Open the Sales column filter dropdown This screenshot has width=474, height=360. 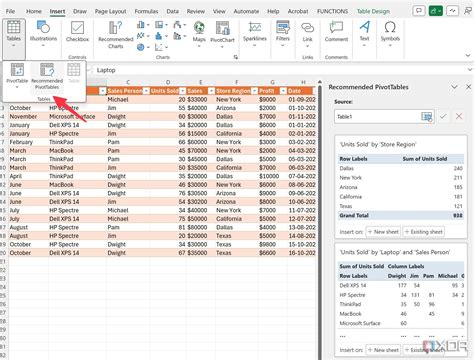(x=211, y=91)
